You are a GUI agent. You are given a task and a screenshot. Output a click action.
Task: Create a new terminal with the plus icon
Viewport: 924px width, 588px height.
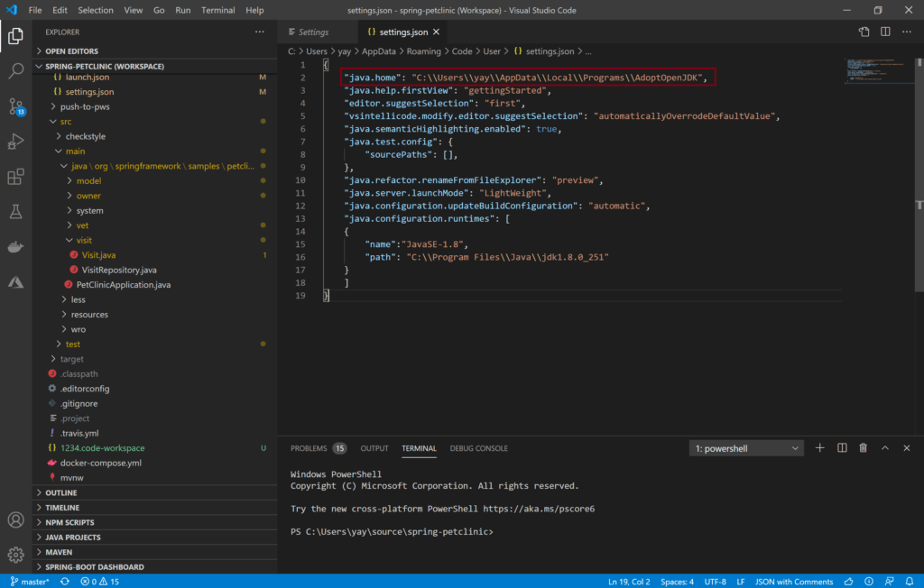click(819, 447)
